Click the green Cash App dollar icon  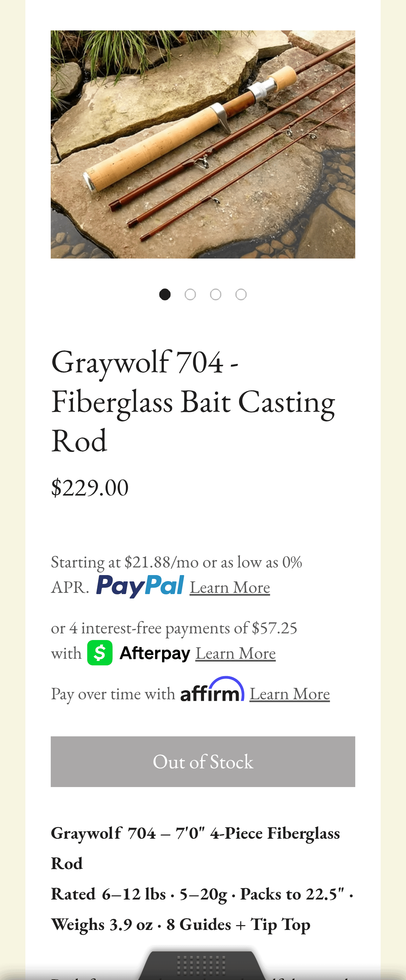(x=100, y=653)
